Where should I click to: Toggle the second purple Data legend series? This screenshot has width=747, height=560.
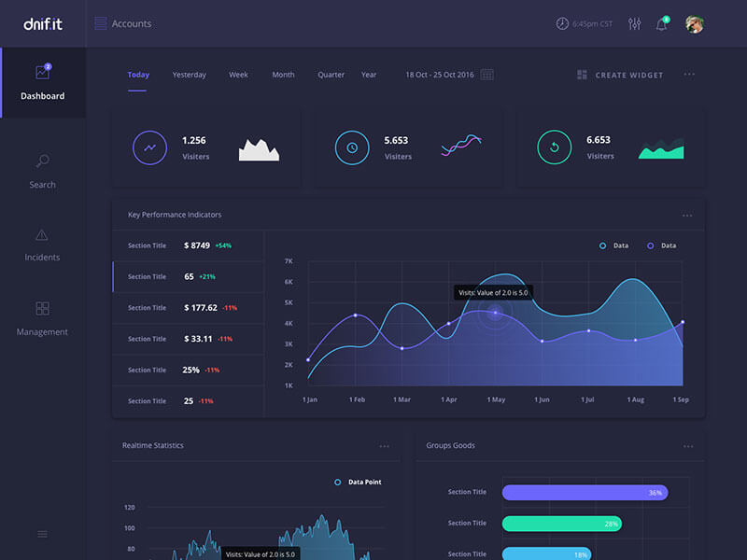pyautogui.click(x=651, y=245)
